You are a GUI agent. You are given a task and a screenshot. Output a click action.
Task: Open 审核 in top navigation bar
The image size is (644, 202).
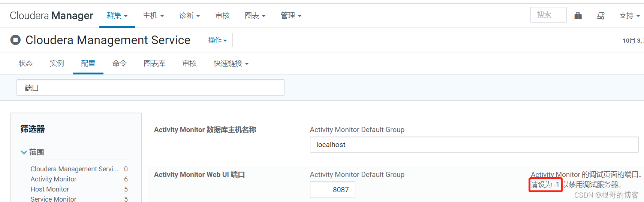(x=222, y=16)
